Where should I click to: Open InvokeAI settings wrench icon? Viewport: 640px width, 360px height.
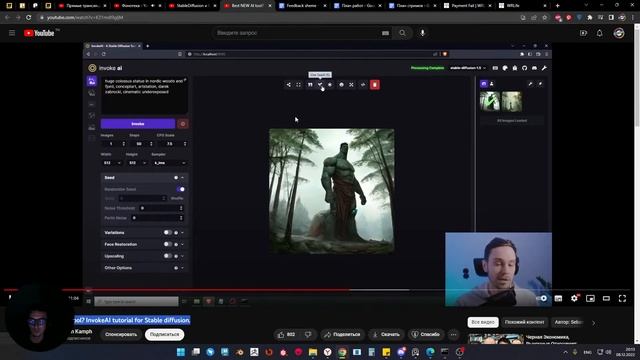coord(544,68)
